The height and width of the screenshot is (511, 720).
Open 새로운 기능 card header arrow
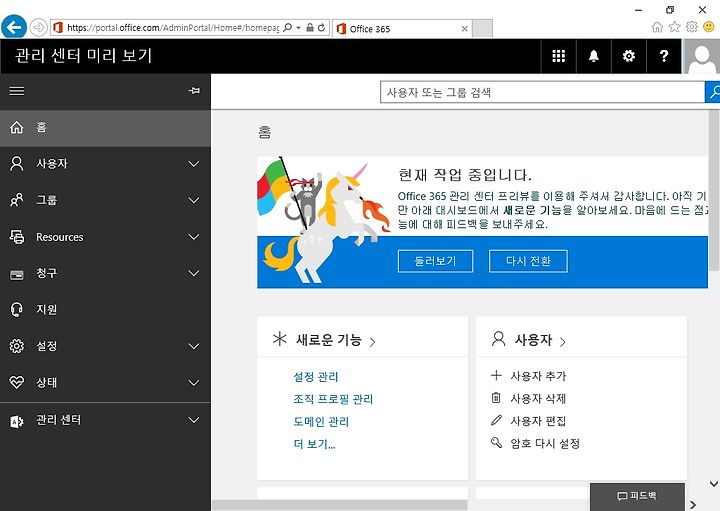372,342
